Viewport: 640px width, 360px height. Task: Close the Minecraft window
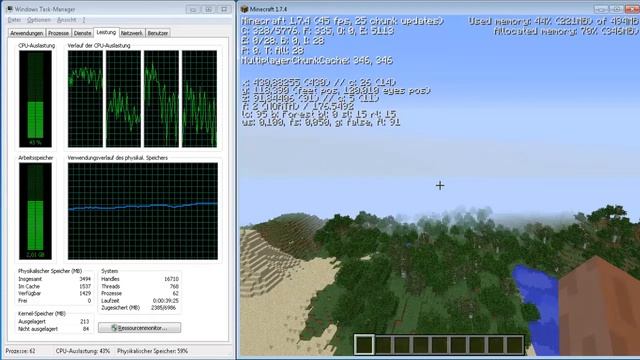click(632, 9)
